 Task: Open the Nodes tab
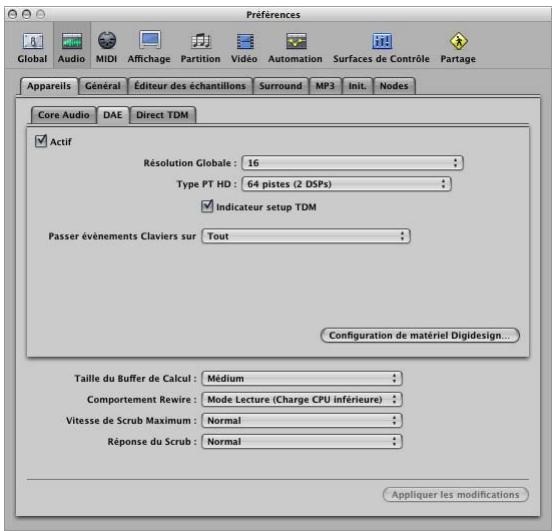point(394,86)
